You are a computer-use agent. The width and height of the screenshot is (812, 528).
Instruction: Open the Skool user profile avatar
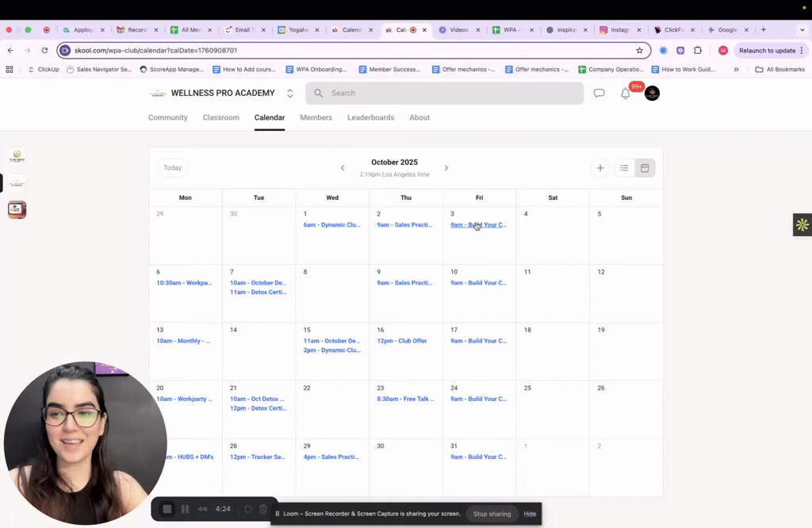point(652,94)
